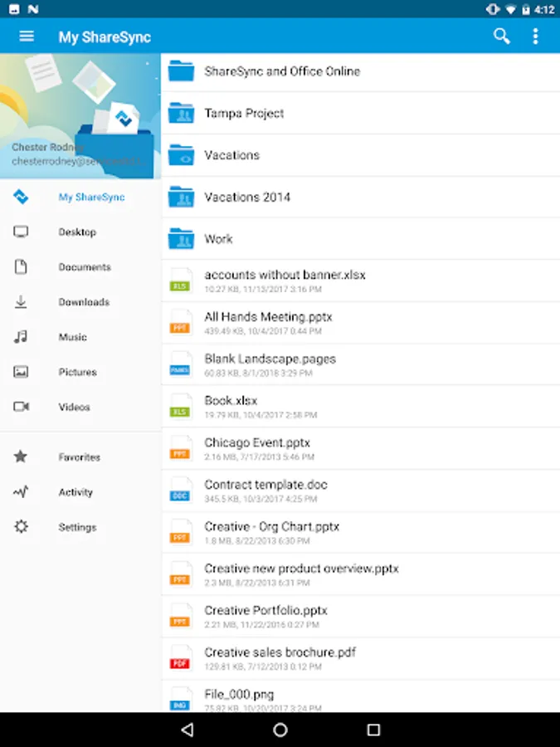Click the Documents page icon
The width and height of the screenshot is (560, 747).
pos(21,266)
